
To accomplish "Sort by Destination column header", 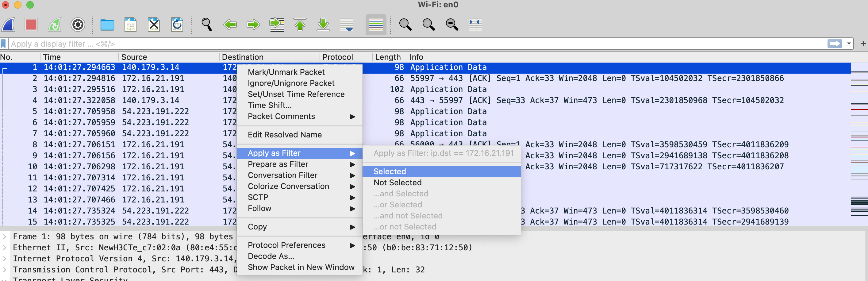I will coord(270,57).
